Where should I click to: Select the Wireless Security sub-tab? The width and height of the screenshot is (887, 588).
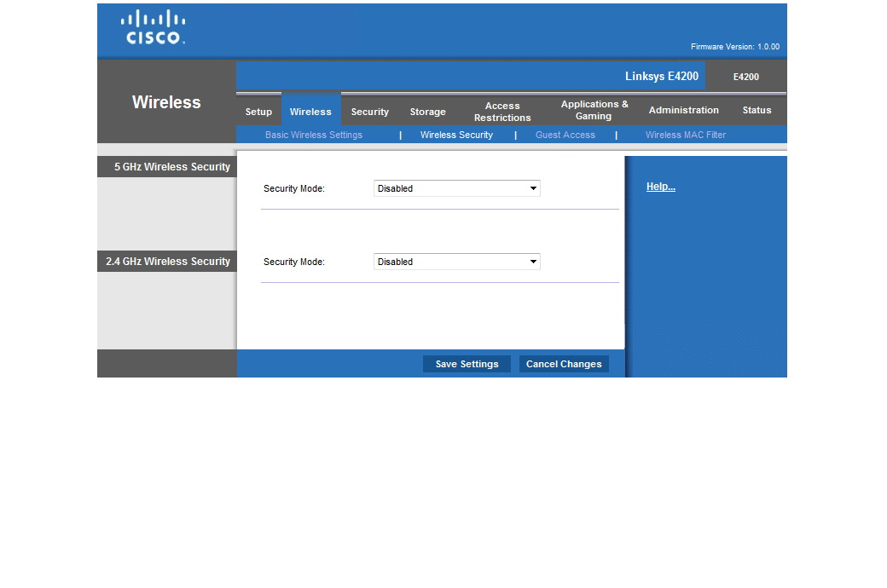[456, 135]
